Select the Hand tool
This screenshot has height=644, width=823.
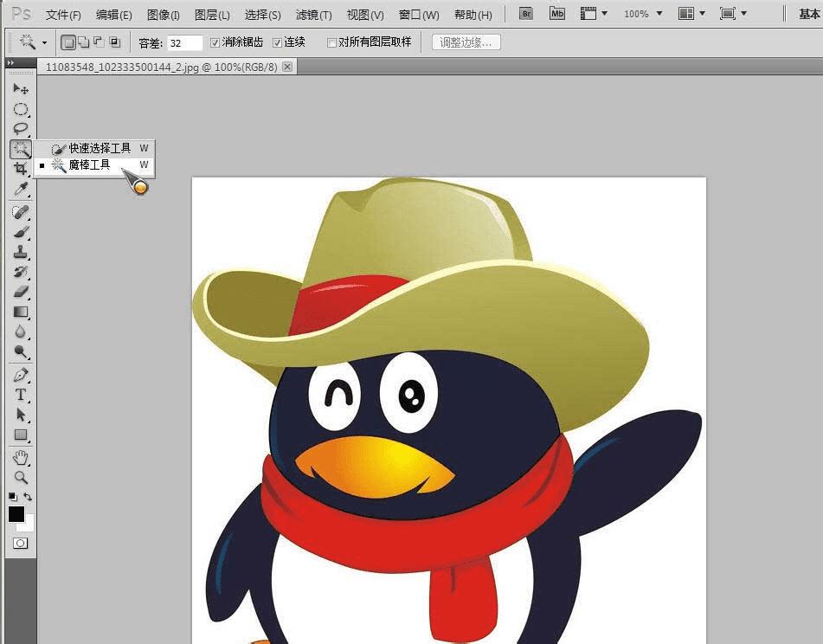(x=21, y=457)
